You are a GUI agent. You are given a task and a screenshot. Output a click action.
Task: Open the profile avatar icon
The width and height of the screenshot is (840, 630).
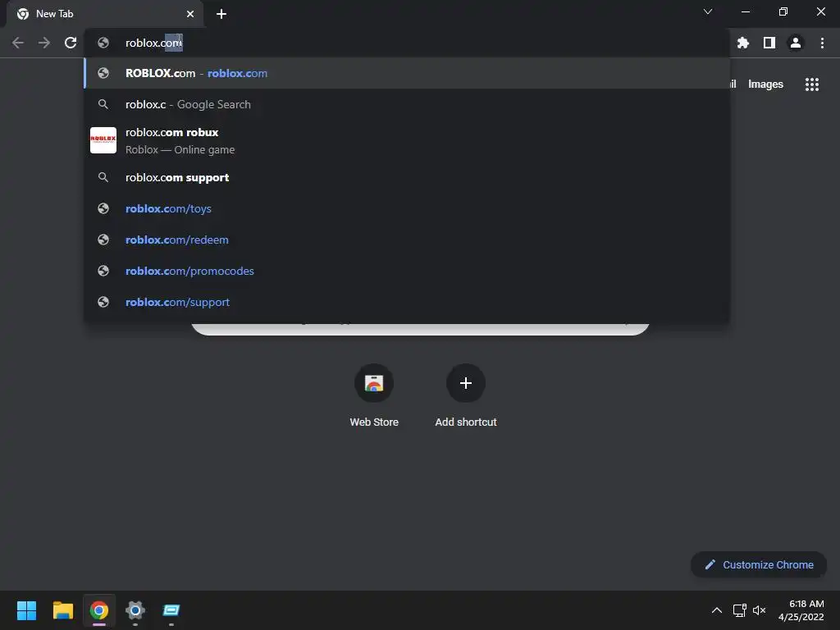click(x=796, y=43)
